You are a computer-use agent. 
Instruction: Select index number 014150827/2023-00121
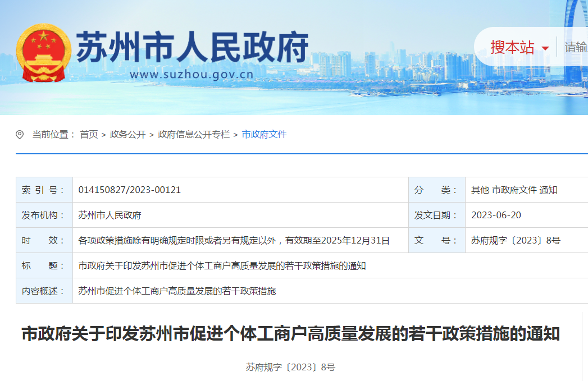pos(129,190)
